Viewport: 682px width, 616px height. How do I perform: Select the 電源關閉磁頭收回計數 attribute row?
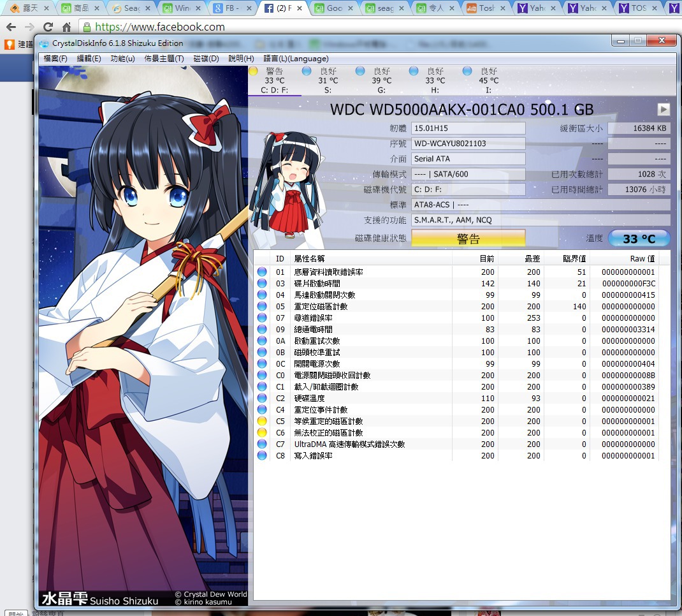point(456,375)
